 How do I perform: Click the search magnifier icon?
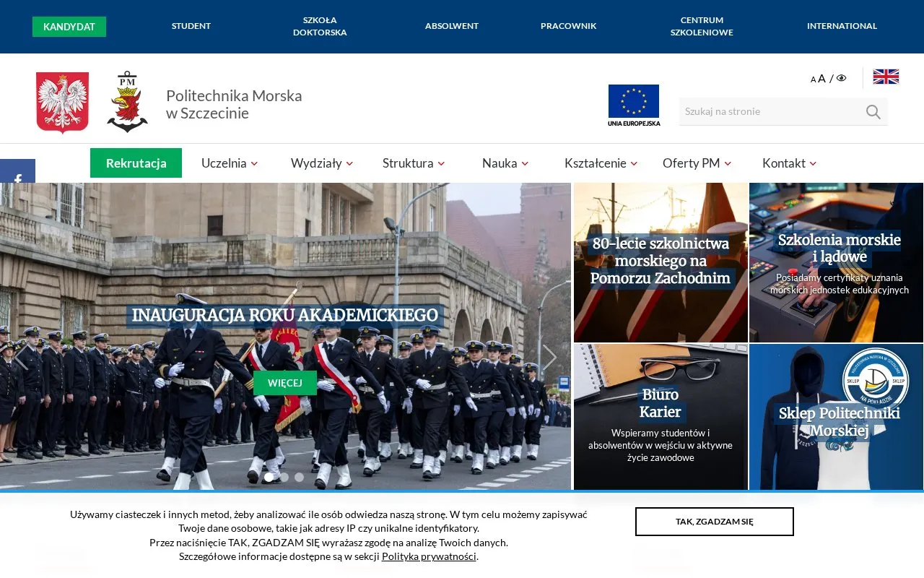pos(873,111)
